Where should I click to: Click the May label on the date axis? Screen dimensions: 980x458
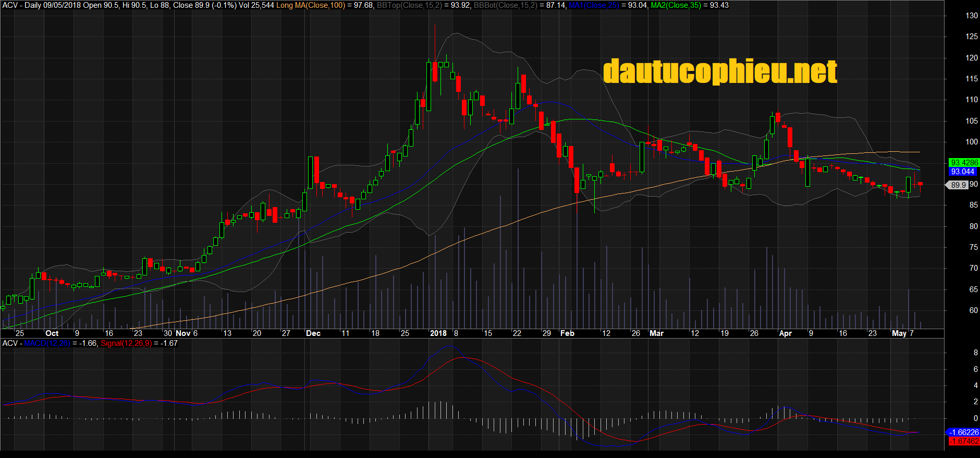pyautogui.click(x=899, y=333)
